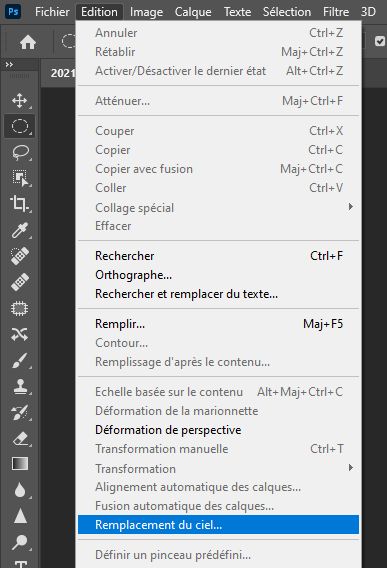
Task: Click Définir un pinceau prédéfini
Action: point(219,555)
